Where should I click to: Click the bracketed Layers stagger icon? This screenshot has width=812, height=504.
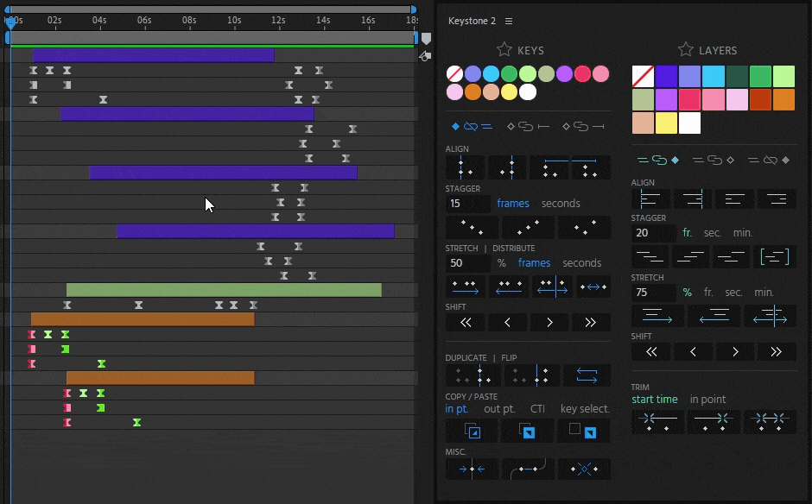coord(775,256)
